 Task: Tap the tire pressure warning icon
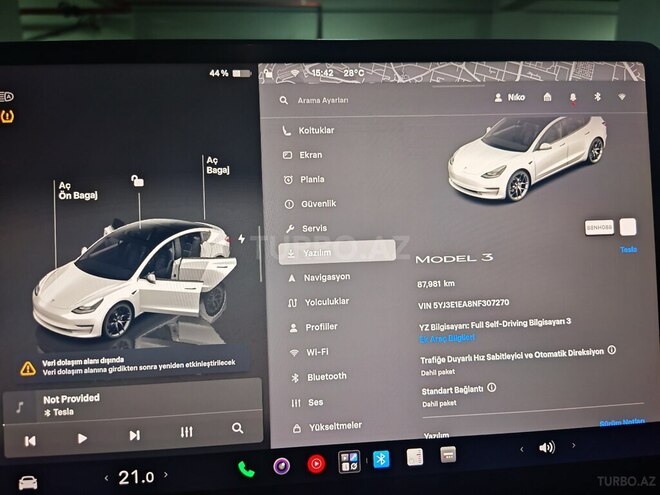pos(7,116)
